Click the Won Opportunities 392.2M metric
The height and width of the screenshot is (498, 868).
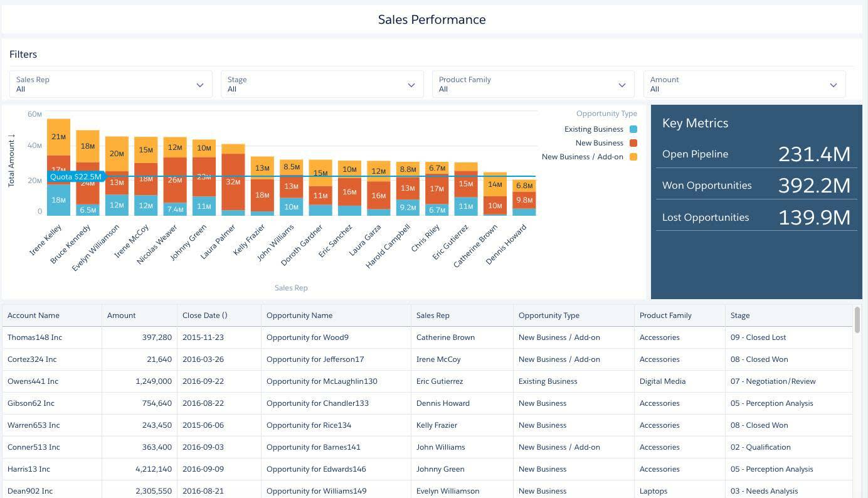click(756, 185)
